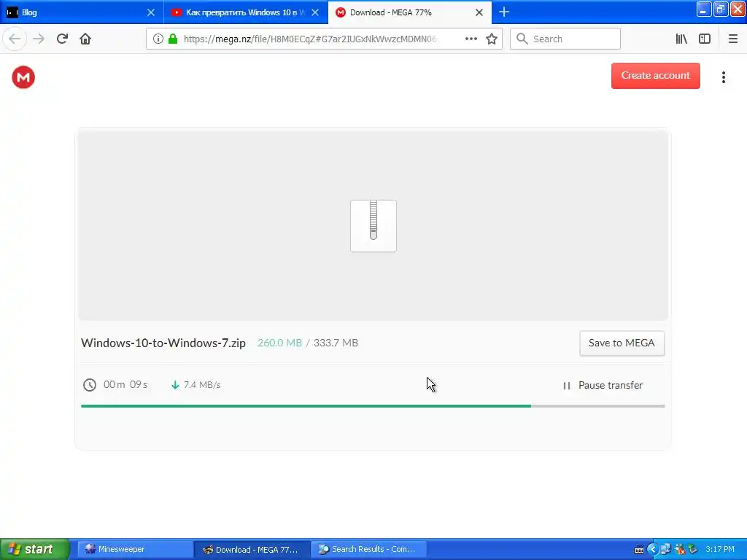
Task: Close the Blog tab
Action: pos(151,12)
